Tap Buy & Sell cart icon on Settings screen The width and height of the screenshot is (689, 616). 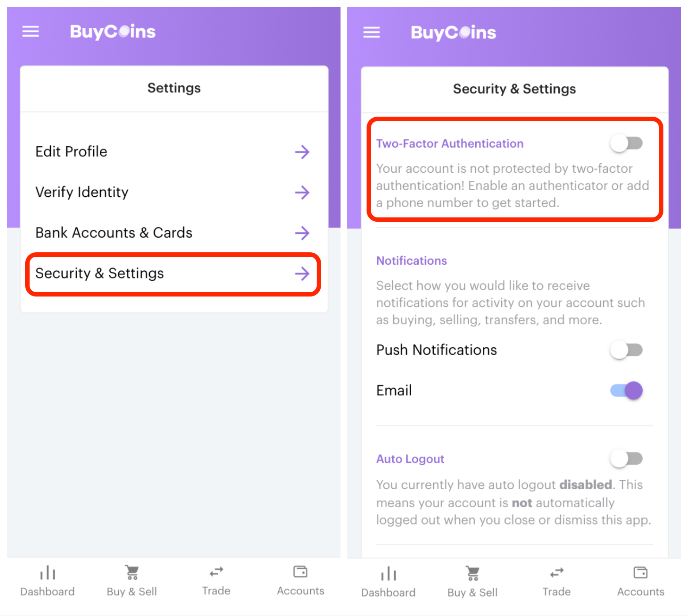132,572
